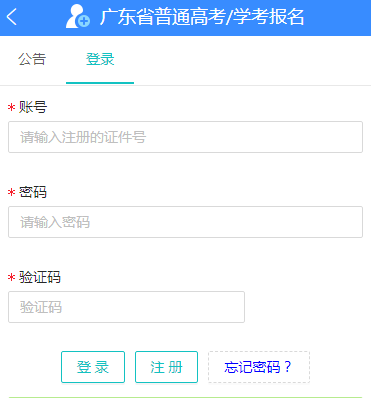Click the 登 录 login button

click(93, 367)
